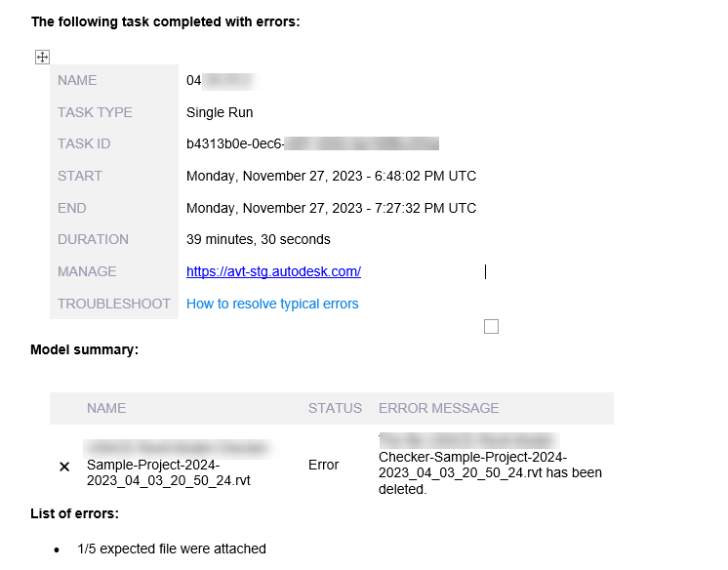Click the STATUS column header

pos(335,408)
